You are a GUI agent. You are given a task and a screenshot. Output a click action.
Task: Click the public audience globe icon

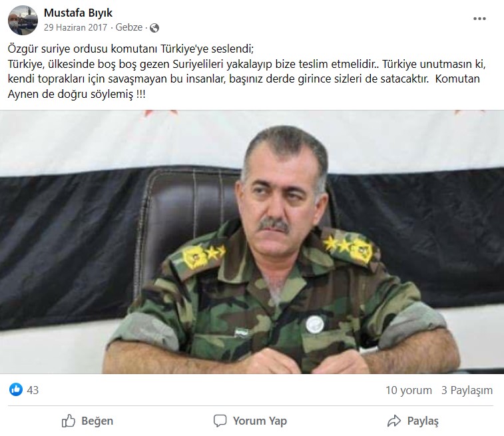pos(154,28)
